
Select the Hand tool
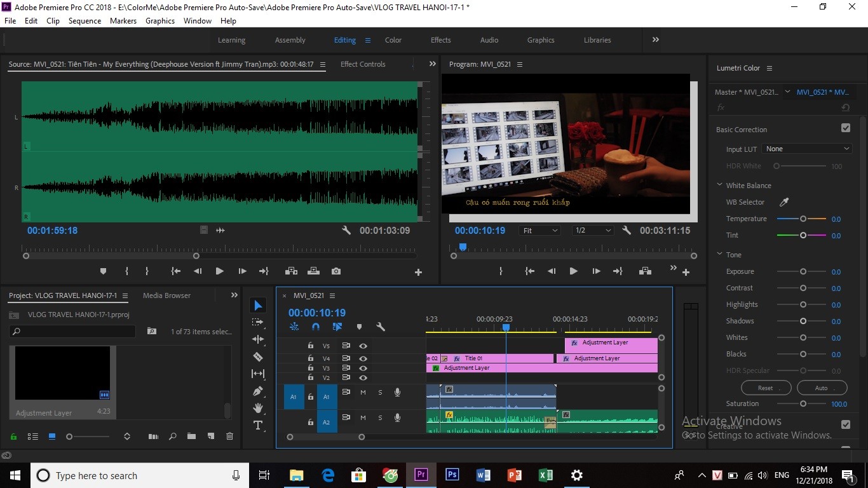(258, 407)
